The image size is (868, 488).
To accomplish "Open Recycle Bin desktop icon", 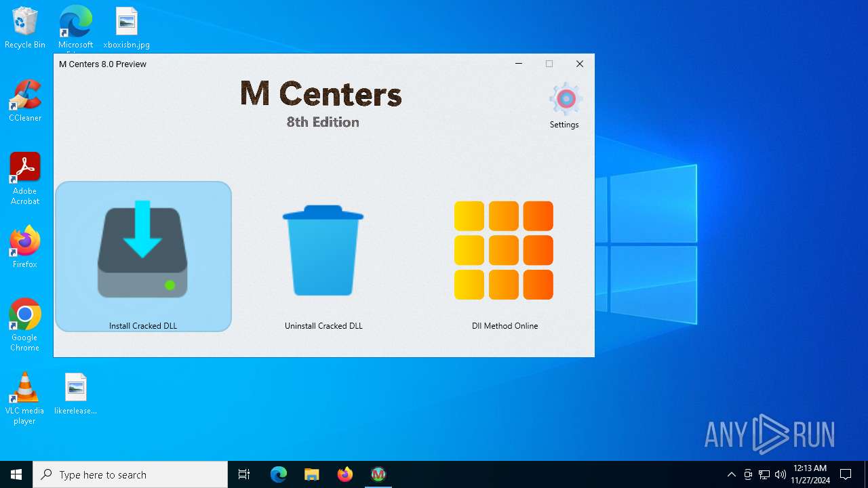I will [x=25, y=28].
